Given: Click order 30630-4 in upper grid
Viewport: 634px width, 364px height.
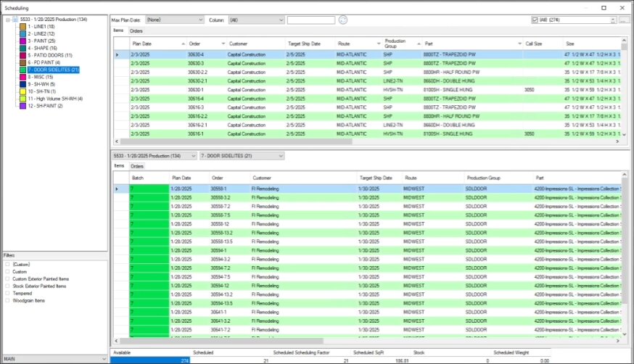Looking at the screenshot, I should pos(196,54).
